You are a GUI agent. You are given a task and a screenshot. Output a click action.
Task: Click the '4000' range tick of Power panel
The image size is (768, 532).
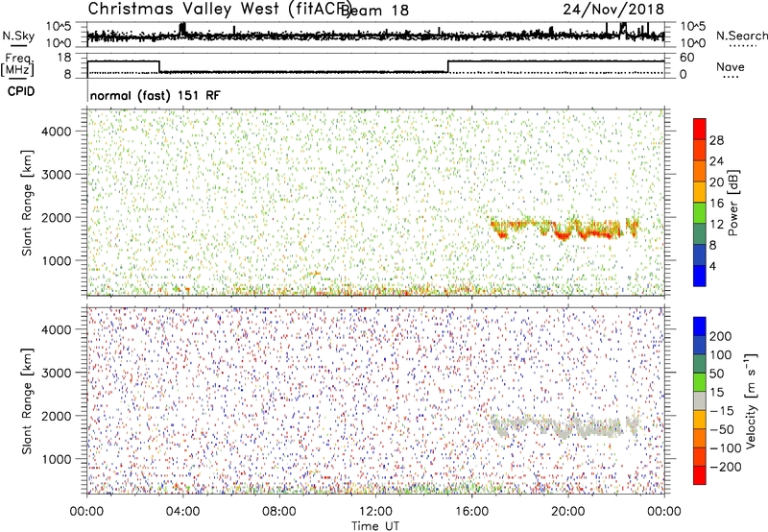click(57, 132)
